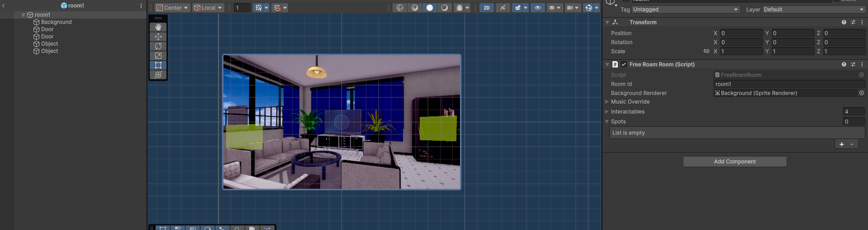Collapse the Transform component
The image size is (868, 230).
pyautogui.click(x=607, y=22)
